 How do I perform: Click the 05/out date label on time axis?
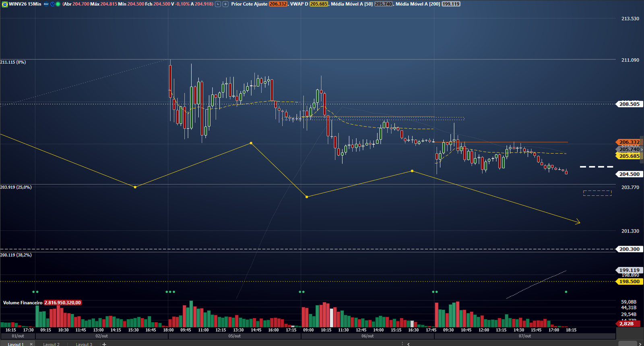click(235, 336)
